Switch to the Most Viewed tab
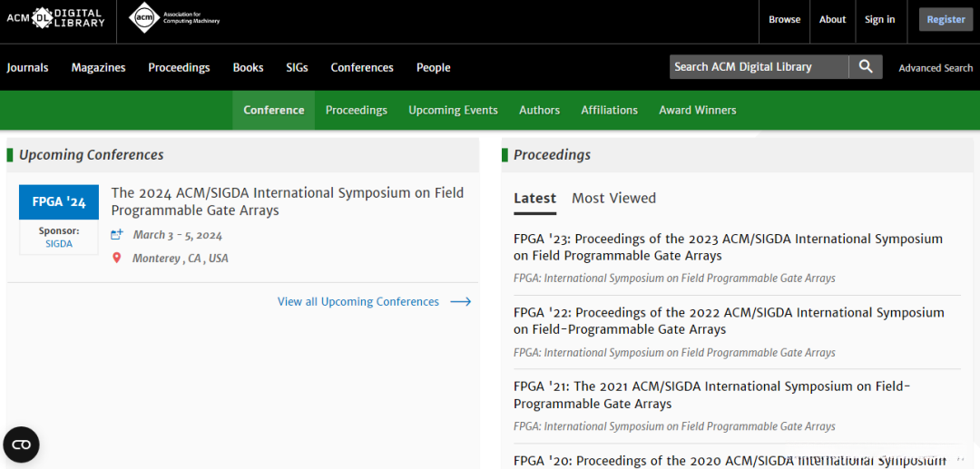 click(613, 198)
